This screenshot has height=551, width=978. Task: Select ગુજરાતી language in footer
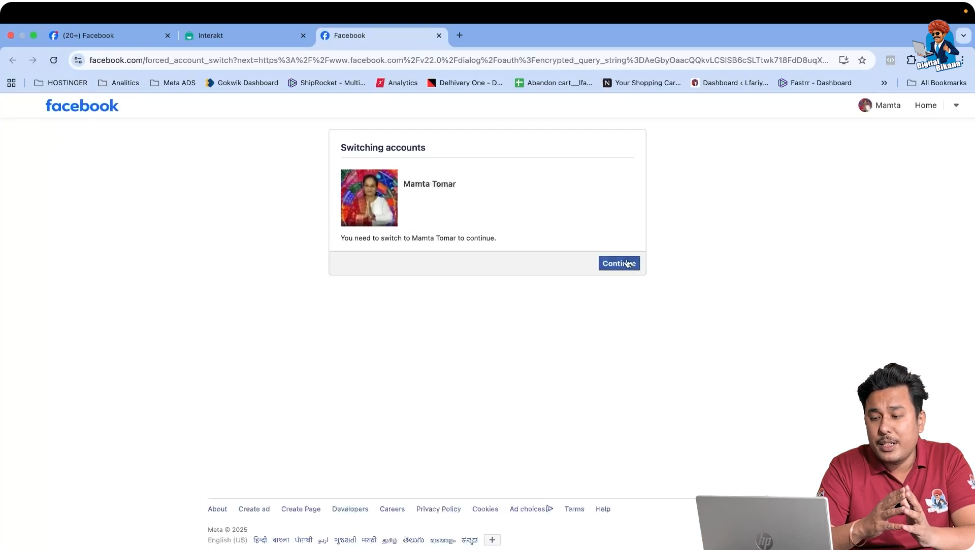point(345,540)
